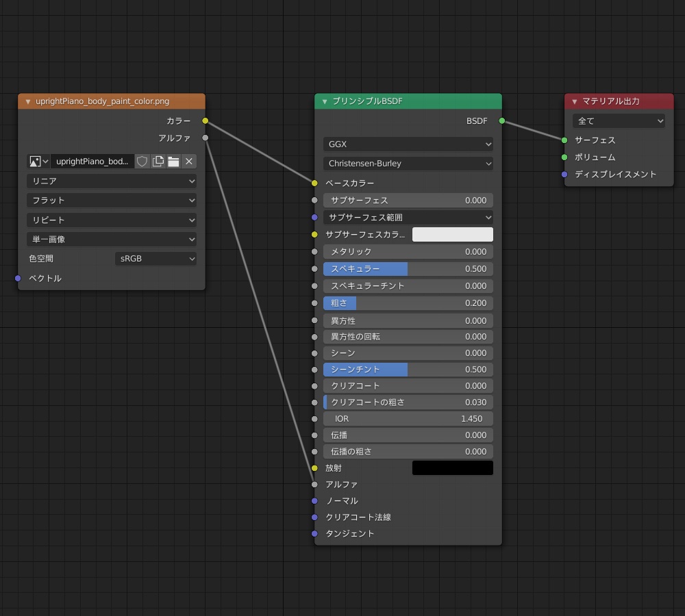Click the ディスプレイスメント input socket

point(564,175)
